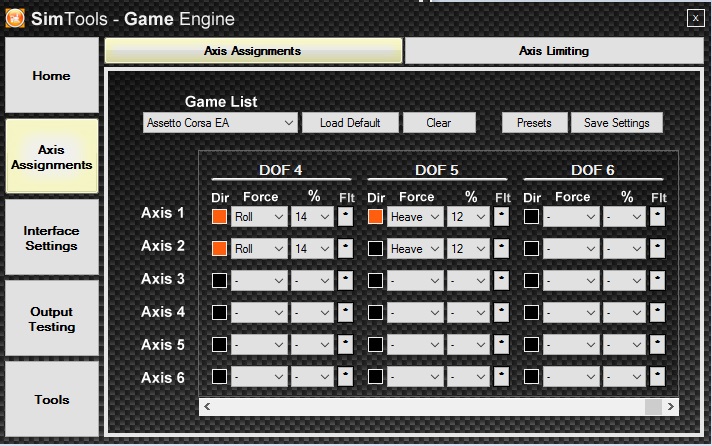Open Interface Settings in sidebar
This screenshot has width=712, height=446.
click(x=52, y=238)
